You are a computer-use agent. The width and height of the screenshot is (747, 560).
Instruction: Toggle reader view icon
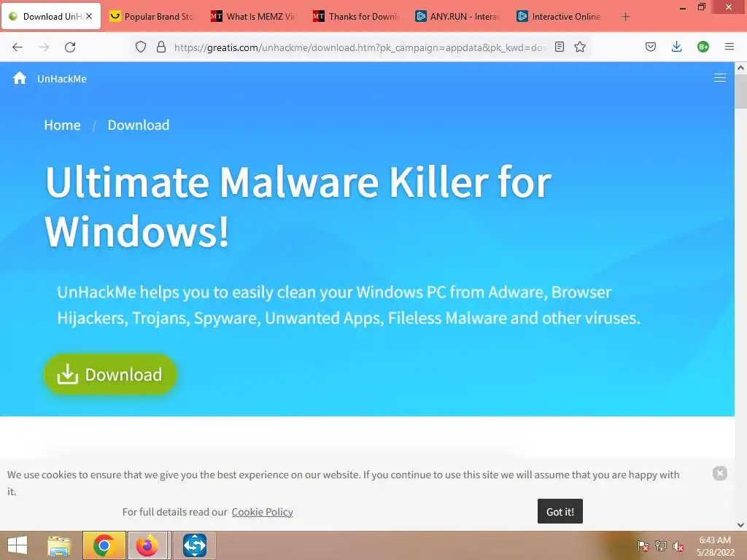[560, 47]
